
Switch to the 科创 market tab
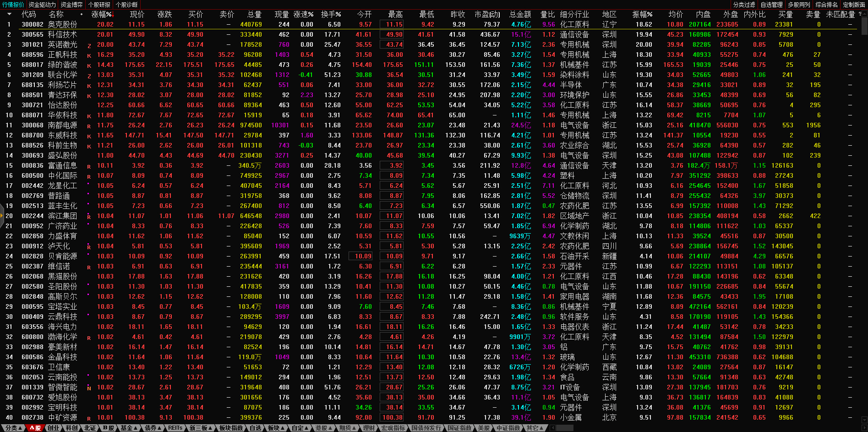pyautogui.click(x=71, y=428)
